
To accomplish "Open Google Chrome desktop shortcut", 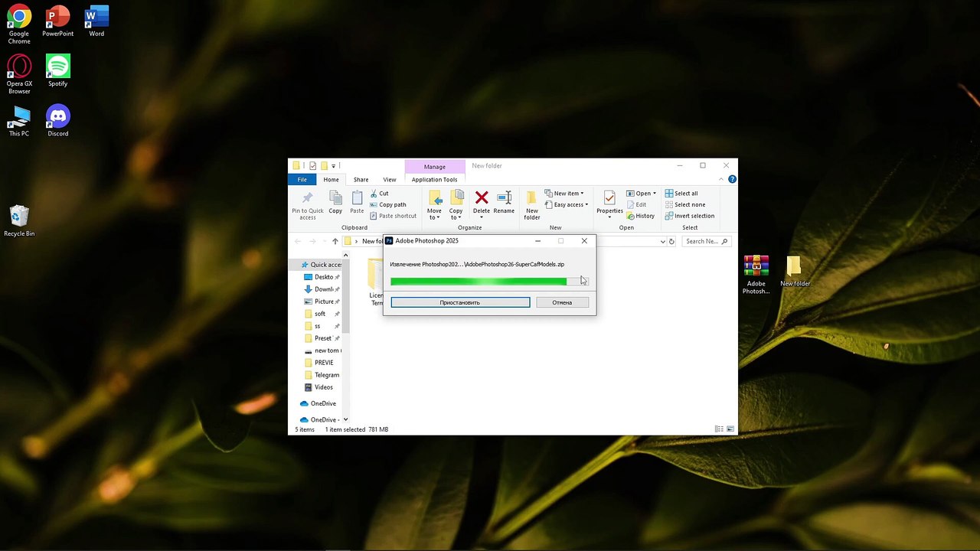I will [19, 24].
